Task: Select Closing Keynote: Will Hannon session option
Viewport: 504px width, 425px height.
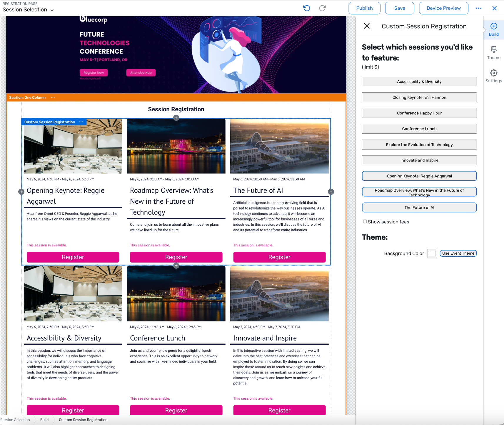Action: point(419,97)
